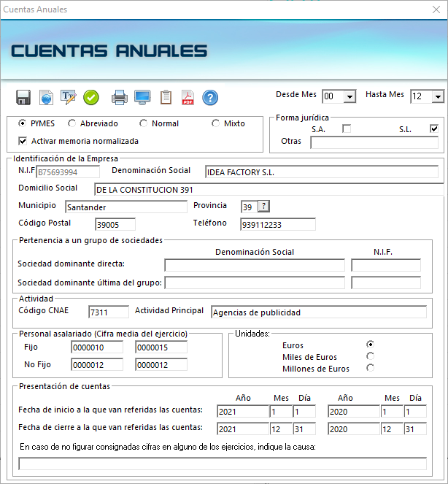Screen dimensions: 448x484
Task: Edit the 2021 closing month 12 field
Action: click(281, 429)
